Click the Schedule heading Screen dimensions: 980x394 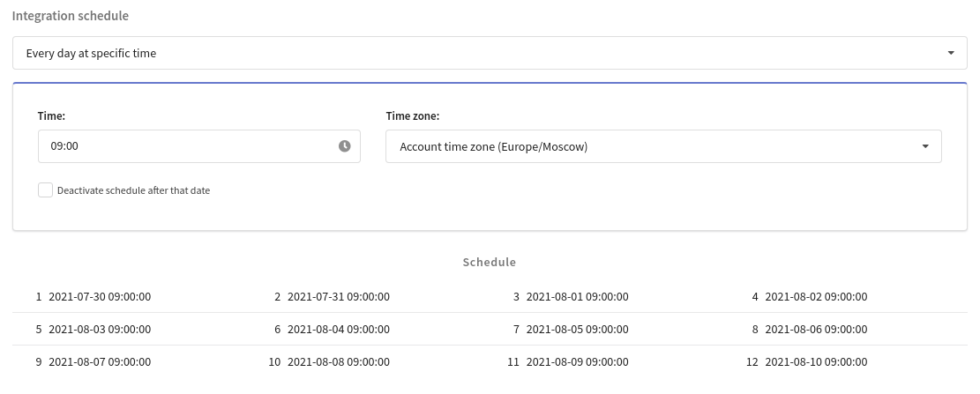tap(490, 262)
